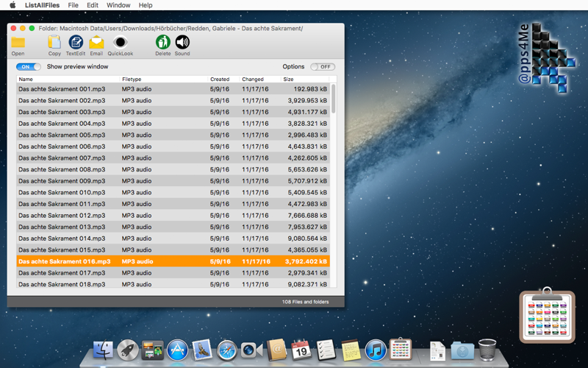
Task: Open the Trash in the Dock
Action: pyautogui.click(x=487, y=350)
